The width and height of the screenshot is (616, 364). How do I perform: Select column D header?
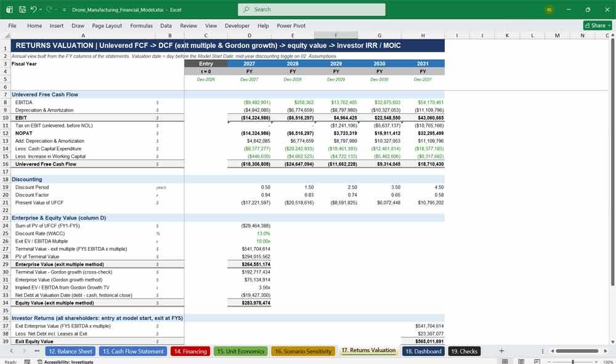[249, 35]
